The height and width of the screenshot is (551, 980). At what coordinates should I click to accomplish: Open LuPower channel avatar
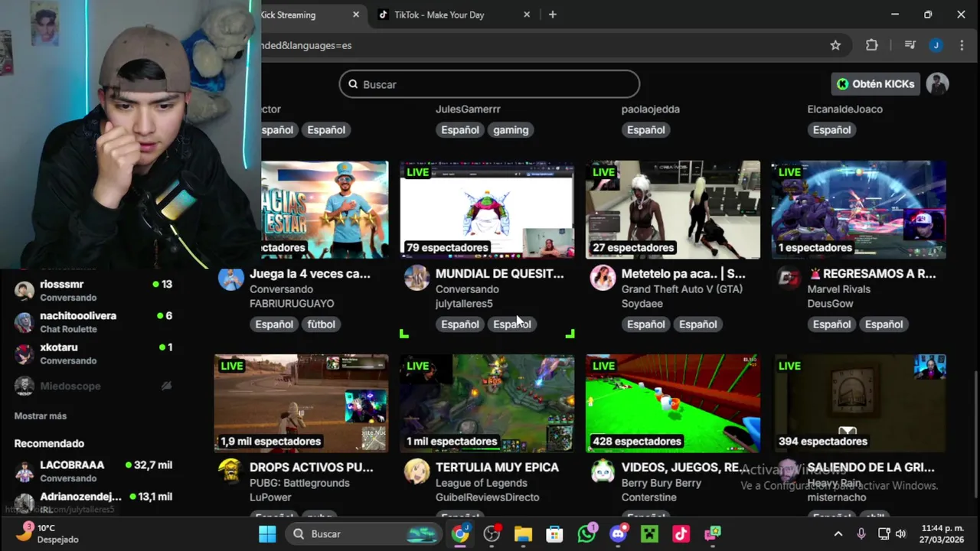[x=230, y=471]
